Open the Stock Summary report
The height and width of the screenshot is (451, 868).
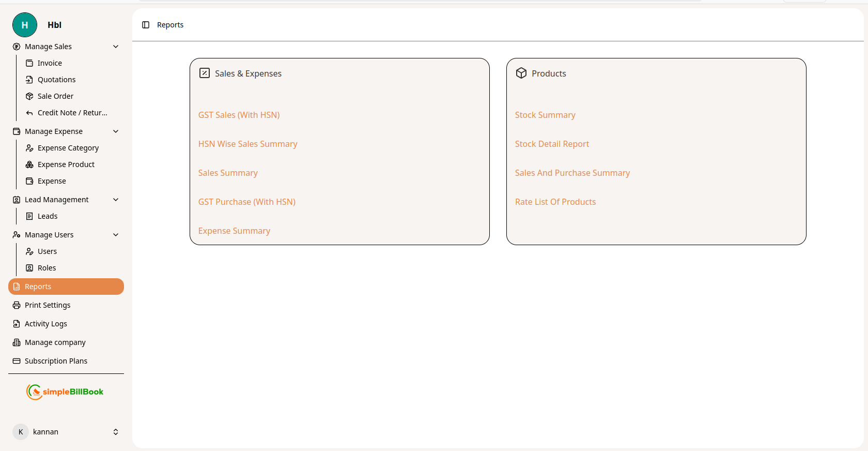tap(545, 115)
